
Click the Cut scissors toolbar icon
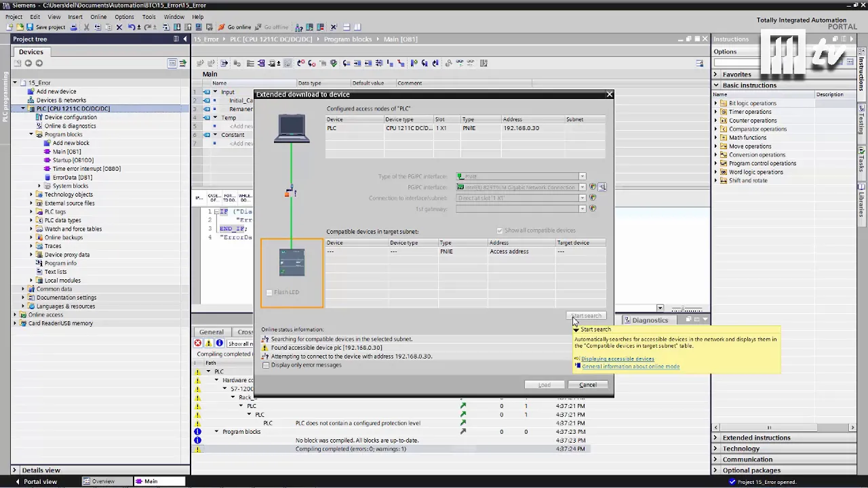(86, 27)
